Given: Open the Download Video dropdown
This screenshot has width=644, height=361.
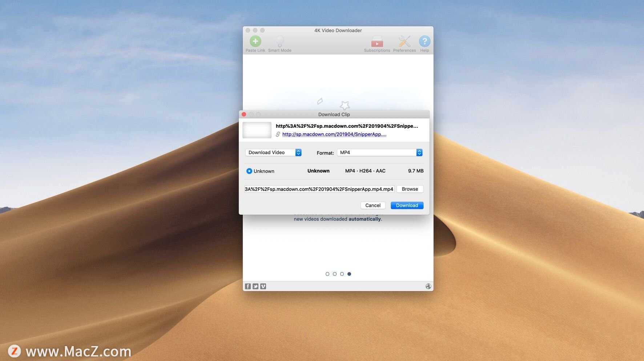Looking at the screenshot, I should click(x=274, y=152).
